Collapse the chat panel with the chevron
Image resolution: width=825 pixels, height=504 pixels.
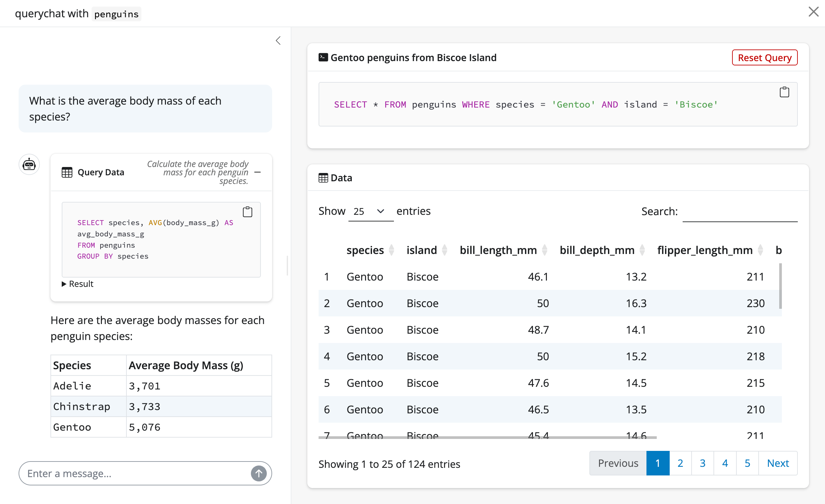[278, 40]
